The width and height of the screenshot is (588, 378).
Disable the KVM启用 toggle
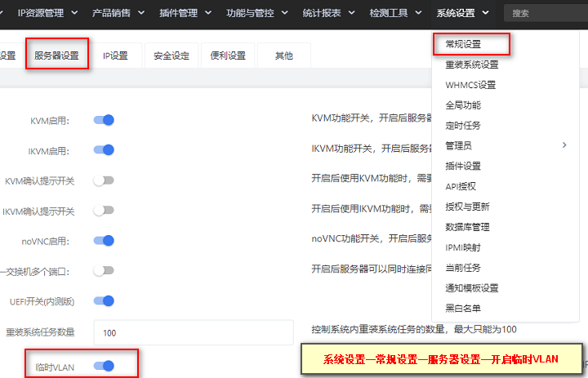click(104, 120)
